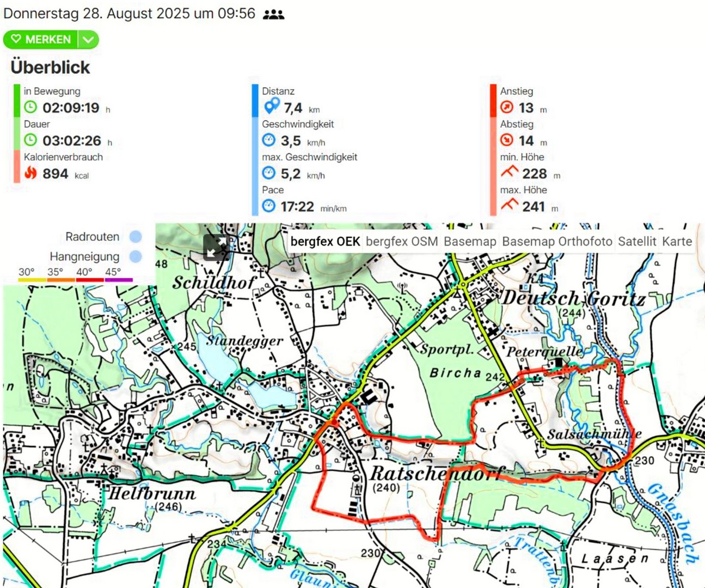
Task: Click the red 40° slope legend swatch
Action: [90, 280]
